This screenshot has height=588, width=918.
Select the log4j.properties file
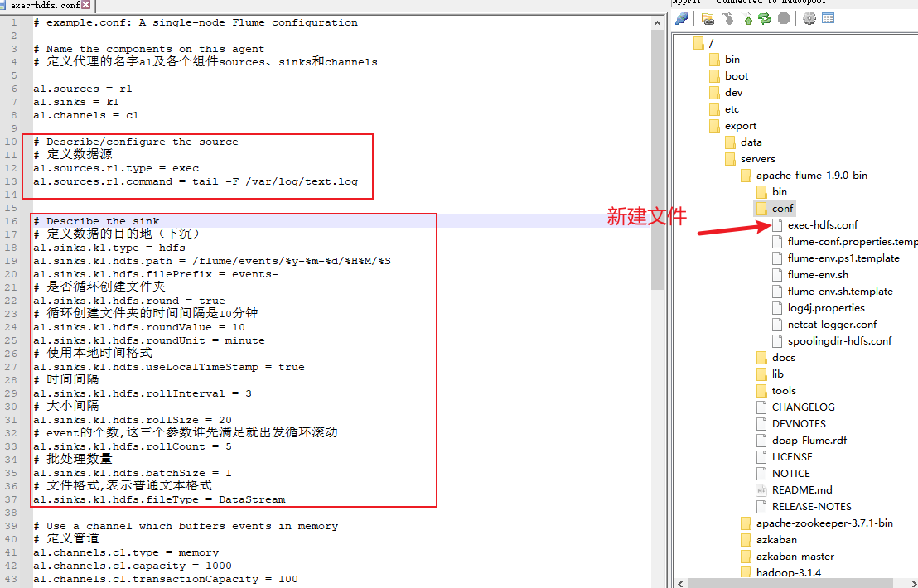pos(826,308)
